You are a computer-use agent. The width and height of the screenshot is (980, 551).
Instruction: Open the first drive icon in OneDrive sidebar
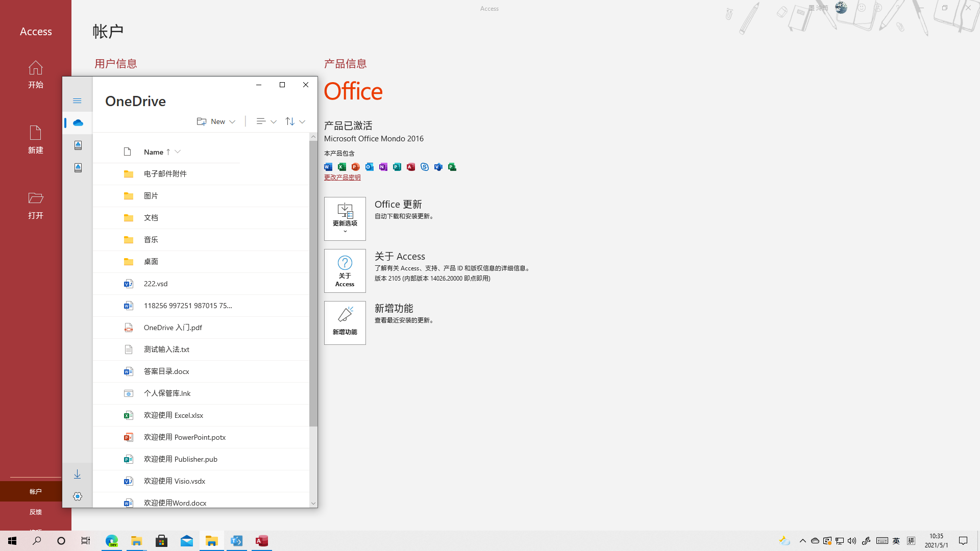coord(78,145)
